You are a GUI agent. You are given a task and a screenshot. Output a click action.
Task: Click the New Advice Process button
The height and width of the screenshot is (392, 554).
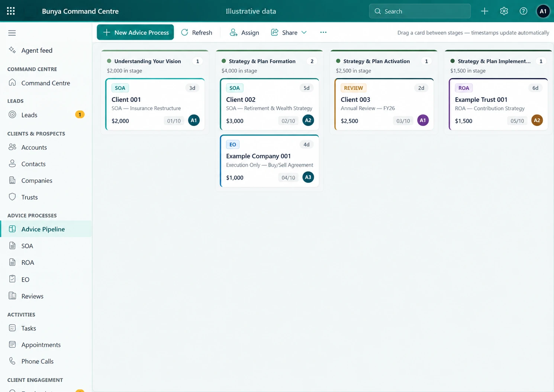[x=135, y=32]
